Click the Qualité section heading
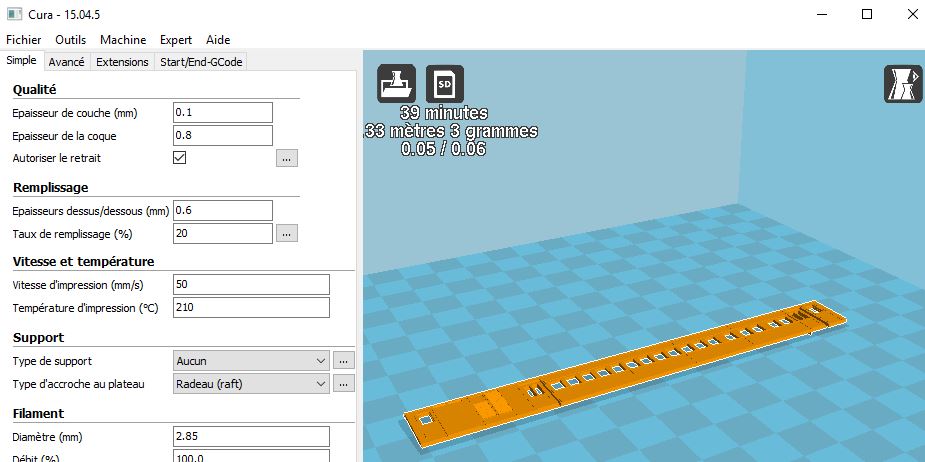Viewport: 925px width, 462px height. (x=34, y=90)
